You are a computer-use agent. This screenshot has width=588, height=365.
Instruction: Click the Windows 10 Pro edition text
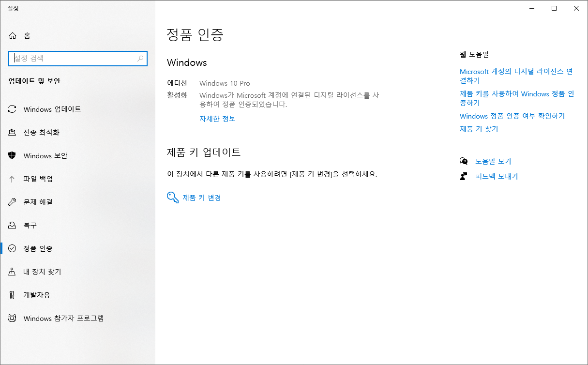click(x=225, y=83)
